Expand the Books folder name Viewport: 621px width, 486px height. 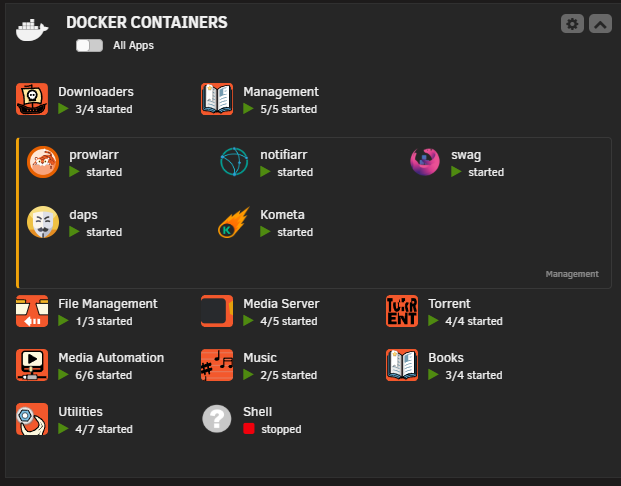tap(446, 358)
